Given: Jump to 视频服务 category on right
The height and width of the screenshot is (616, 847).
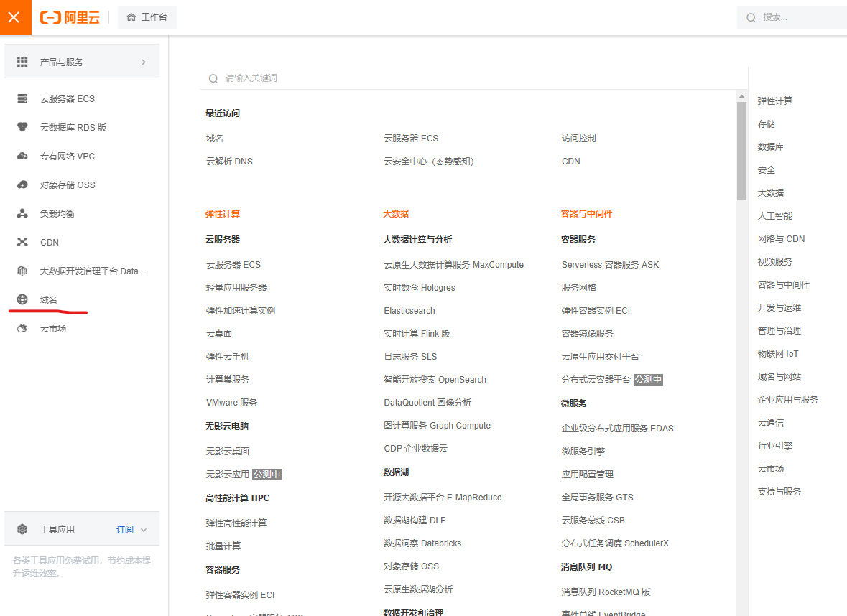Looking at the screenshot, I should pos(774,262).
